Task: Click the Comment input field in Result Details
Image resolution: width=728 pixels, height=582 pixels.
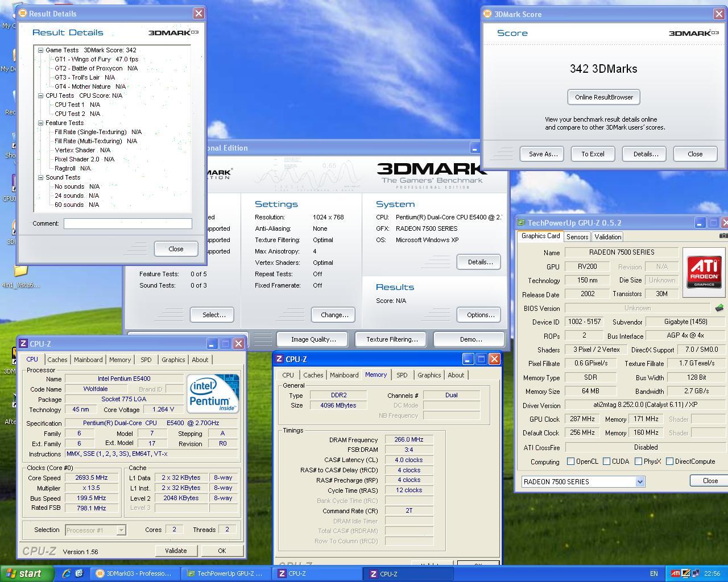Action: point(127,223)
